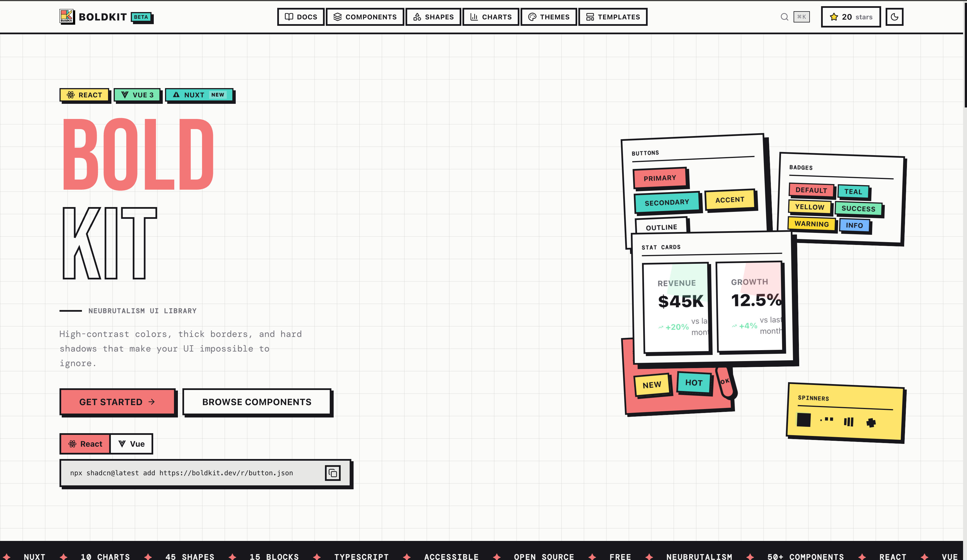Open the Charts nav item

(491, 17)
